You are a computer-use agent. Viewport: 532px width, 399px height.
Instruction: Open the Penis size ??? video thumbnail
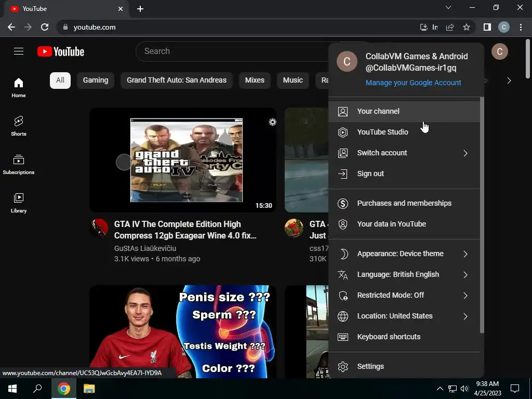pos(183,332)
